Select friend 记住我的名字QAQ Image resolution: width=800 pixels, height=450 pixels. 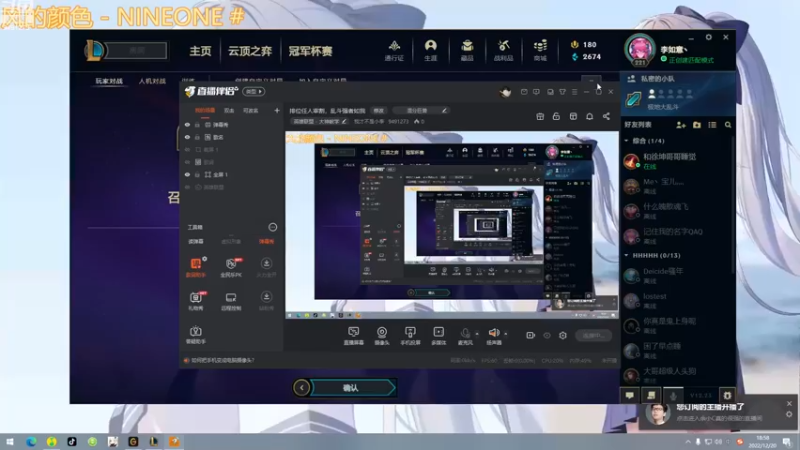676,236
